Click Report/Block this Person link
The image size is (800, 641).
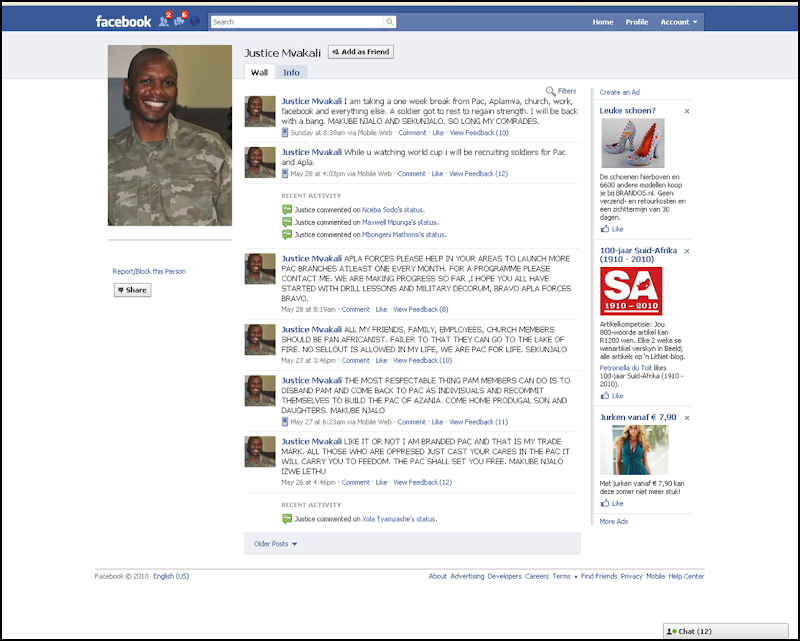pos(149,271)
